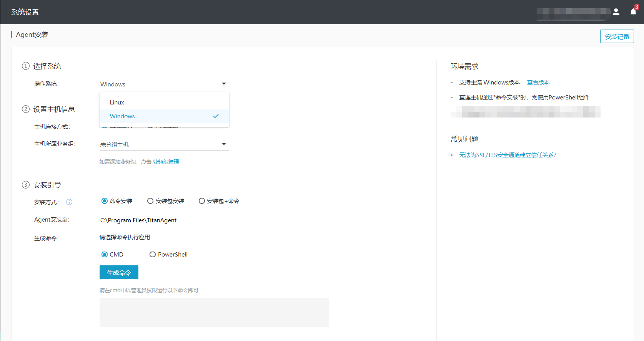
Task: Open the notification bell
Action: tap(633, 12)
